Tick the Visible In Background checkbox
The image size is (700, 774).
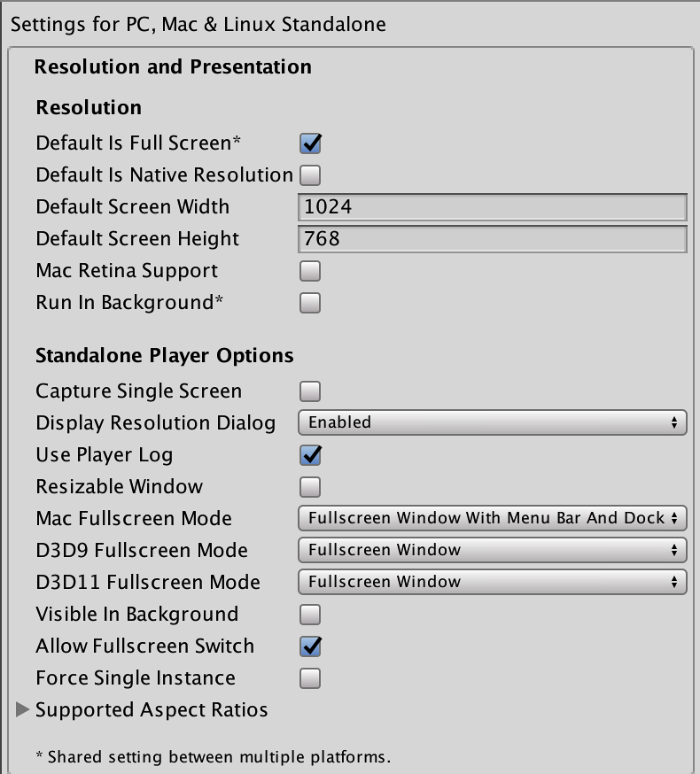tap(310, 615)
